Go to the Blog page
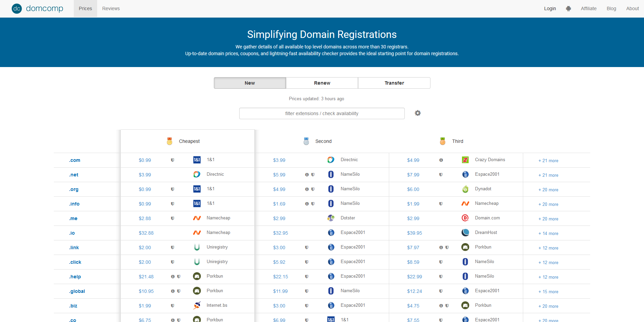 611,8
